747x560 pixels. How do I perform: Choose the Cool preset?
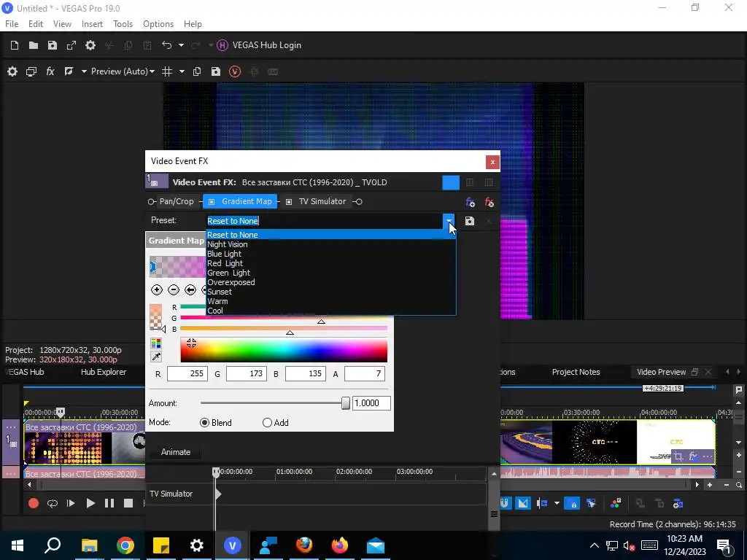click(330, 311)
